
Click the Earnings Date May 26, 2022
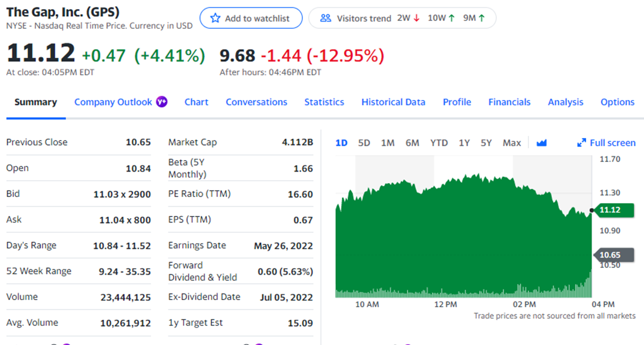pos(284,246)
